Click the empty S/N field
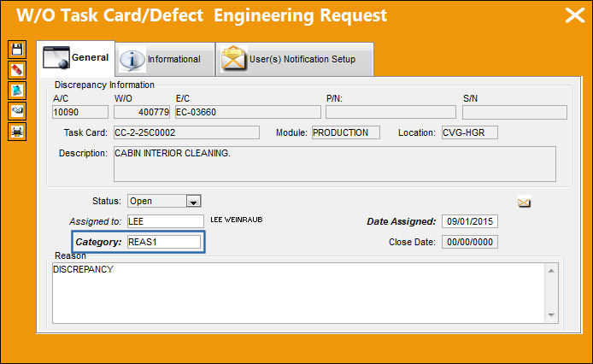The height and width of the screenshot is (364, 593). (514, 112)
